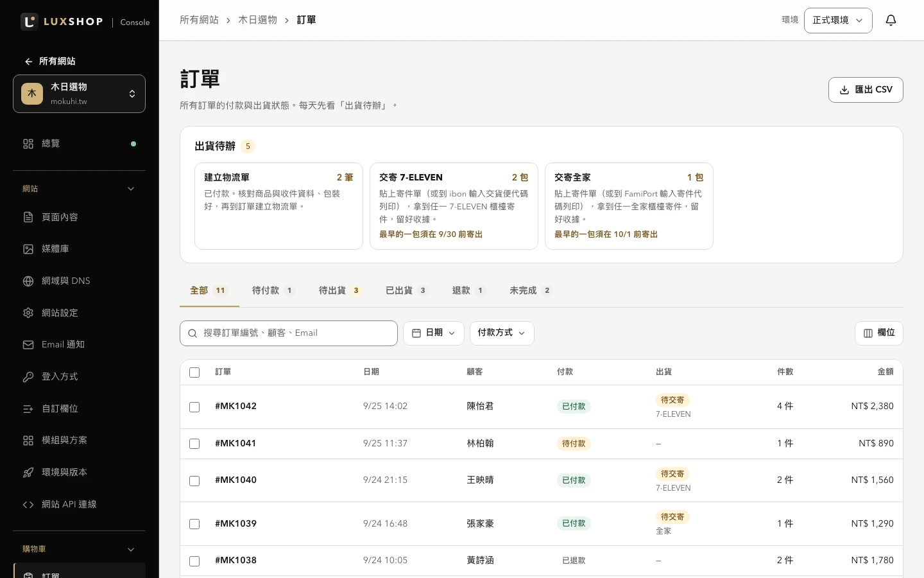
Task: Open the 交寄 7-ELEVEN task card
Action: click(454, 206)
